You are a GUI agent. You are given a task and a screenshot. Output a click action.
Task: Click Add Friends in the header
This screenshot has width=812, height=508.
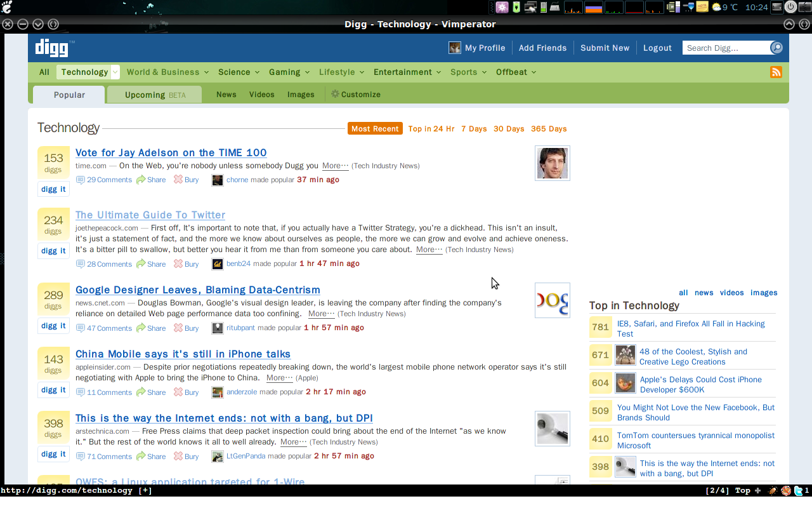coord(542,48)
